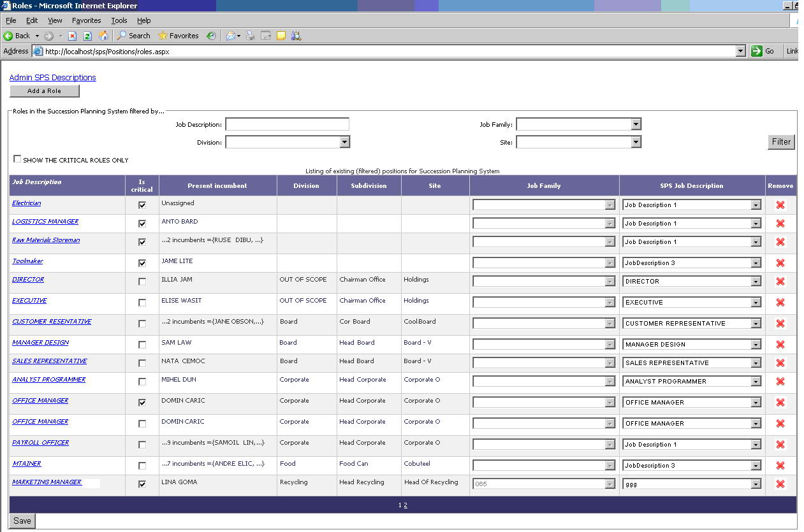
Task: Open the Job Family filter dropdown
Action: [636, 124]
